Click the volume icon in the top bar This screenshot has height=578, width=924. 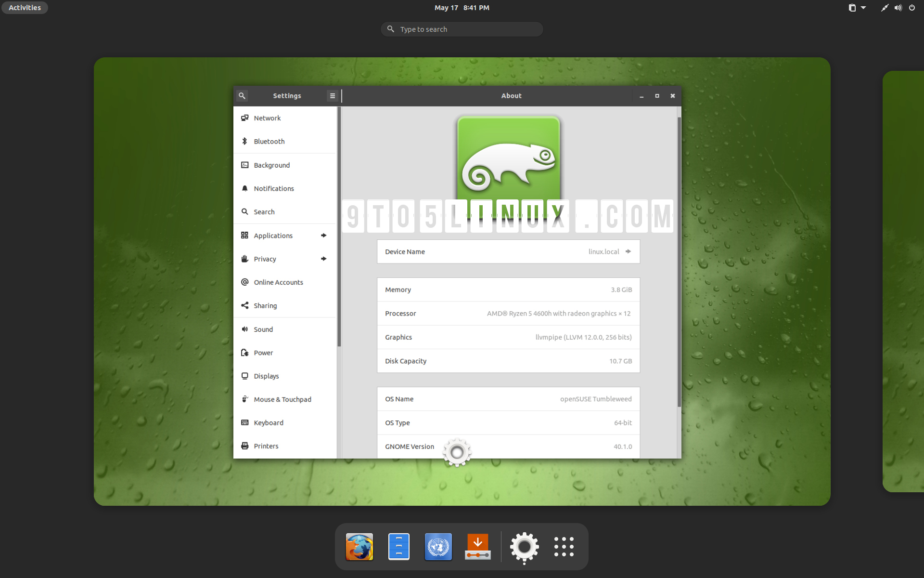pos(898,8)
